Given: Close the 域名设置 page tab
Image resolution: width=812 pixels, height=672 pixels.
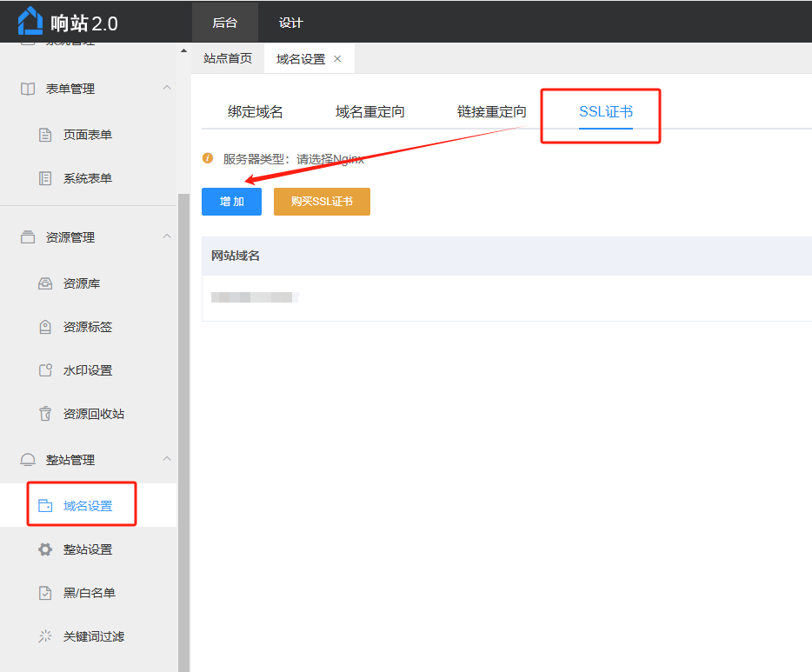Looking at the screenshot, I should click(x=337, y=59).
